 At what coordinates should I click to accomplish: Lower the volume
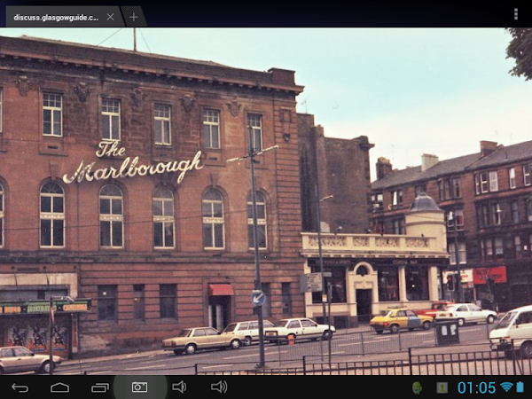(x=179, y=387)
